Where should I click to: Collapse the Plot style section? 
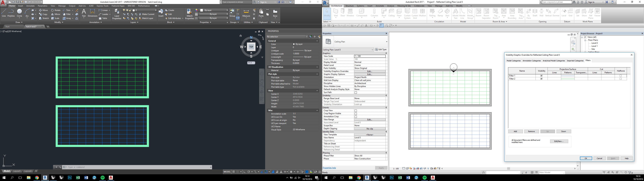(317, 74)
